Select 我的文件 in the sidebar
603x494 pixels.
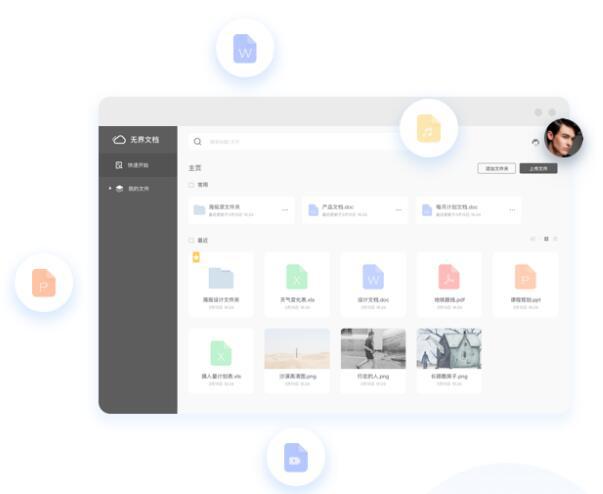[x=137, y=188]
